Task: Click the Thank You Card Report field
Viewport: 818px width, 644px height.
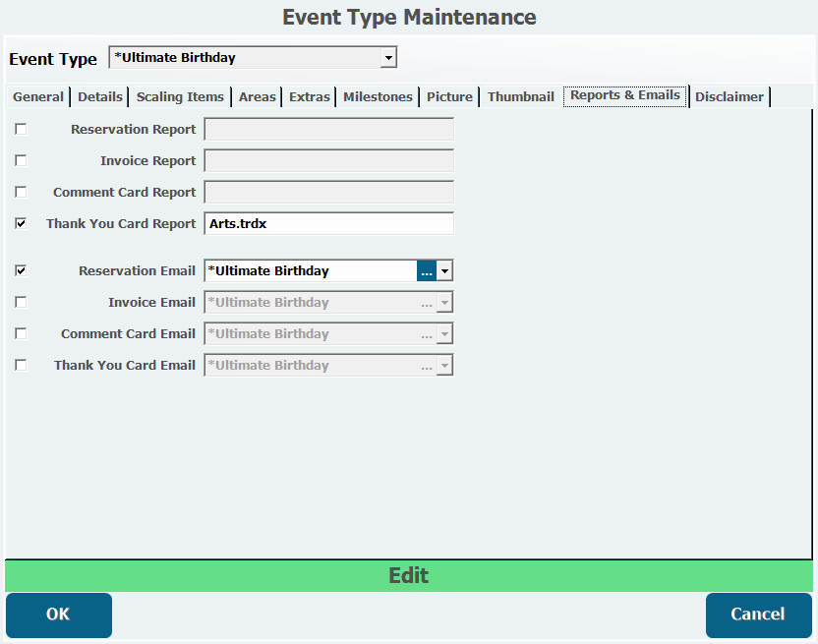Action: pos(328,224)
